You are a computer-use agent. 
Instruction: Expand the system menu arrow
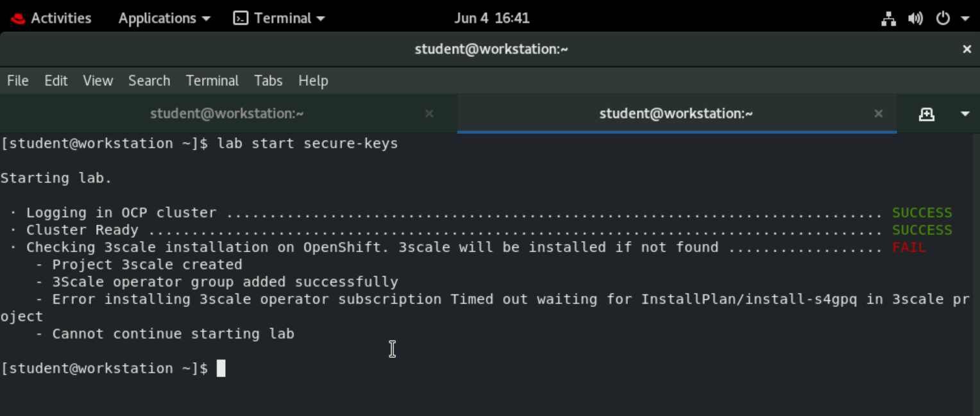point(965,19)
